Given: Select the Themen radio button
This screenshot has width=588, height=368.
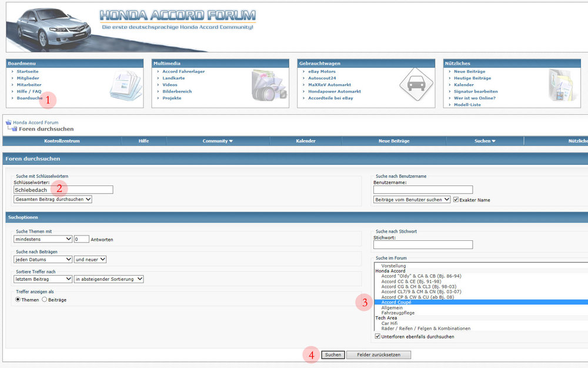Looking at the screenshot, I should 18,300.
